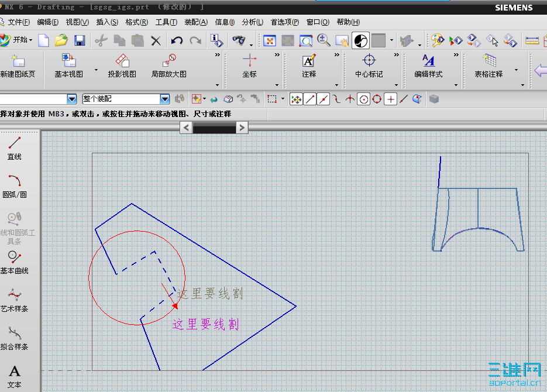This screenshot has height=392, width=547.
Task: Toggle Mid Point snapping
Action: tap(324, 99)
